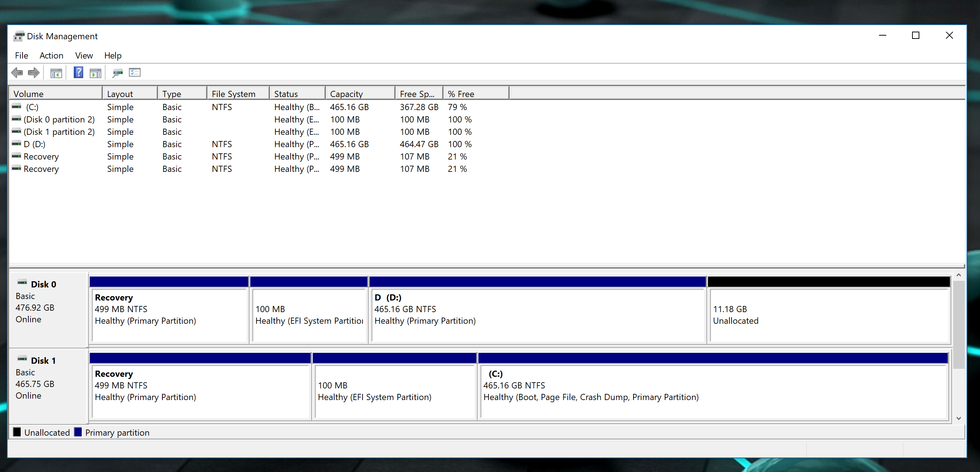The image size is (980, 472).
Task: Sort by the Type column header
Action: 182,94
